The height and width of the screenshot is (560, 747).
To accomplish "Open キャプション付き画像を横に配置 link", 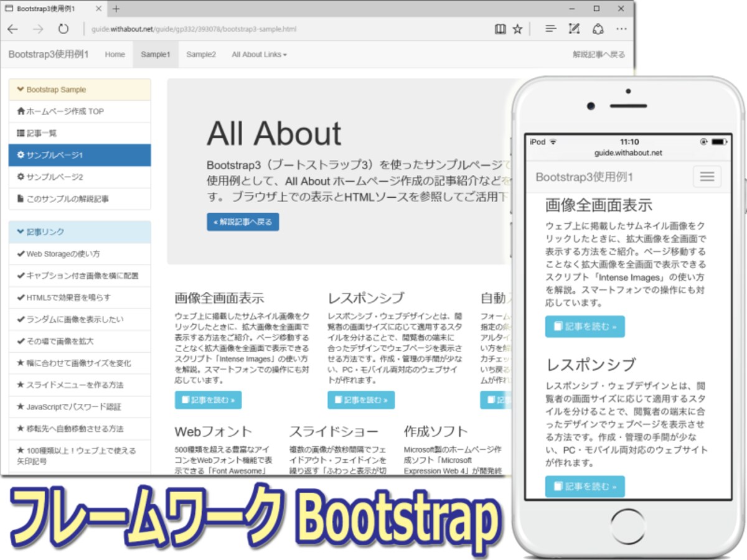I will click(80, 276).
